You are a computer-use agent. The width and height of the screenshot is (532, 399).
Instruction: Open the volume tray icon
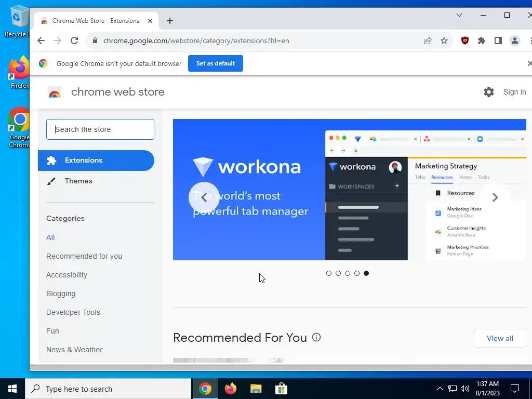tap(465, 389)
